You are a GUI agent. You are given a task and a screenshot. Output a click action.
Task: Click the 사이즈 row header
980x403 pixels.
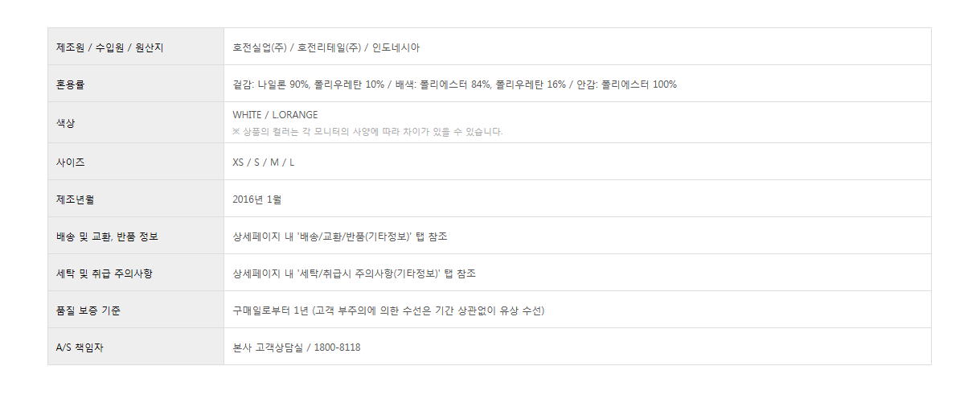coord(71,162)
